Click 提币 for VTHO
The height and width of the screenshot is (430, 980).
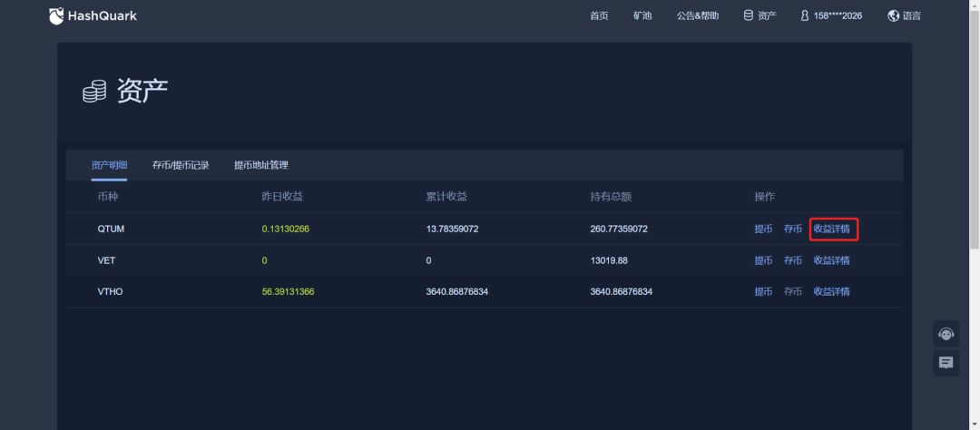tap(763, 292)
